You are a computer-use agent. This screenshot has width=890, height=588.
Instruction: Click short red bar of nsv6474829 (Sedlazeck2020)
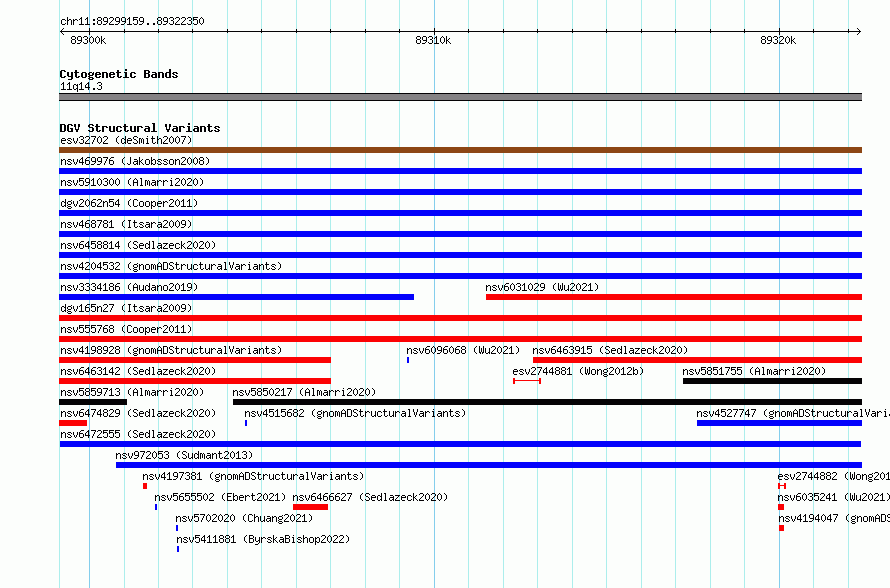click(x=73, y=423)
